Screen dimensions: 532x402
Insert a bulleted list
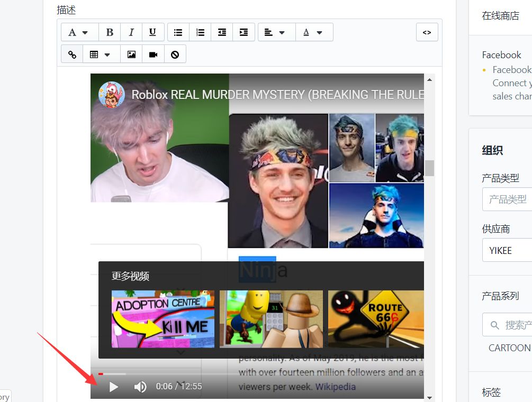(x=178, y=32)
